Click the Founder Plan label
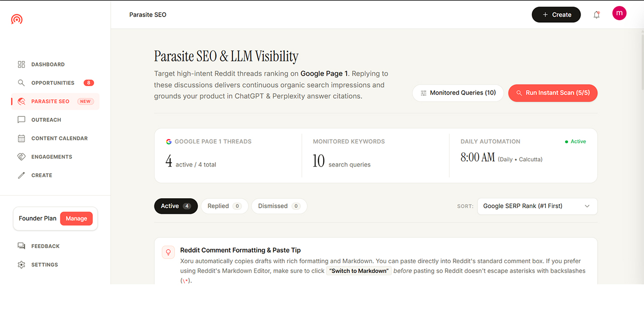Viewport: 644px width, 316px height. [x=38, y=218]
